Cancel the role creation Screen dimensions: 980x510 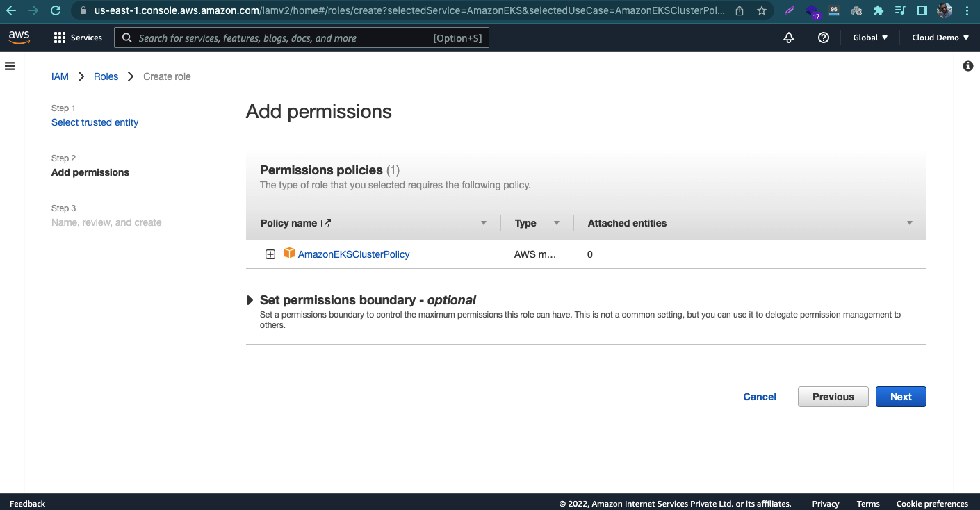(x=760, y=397)
